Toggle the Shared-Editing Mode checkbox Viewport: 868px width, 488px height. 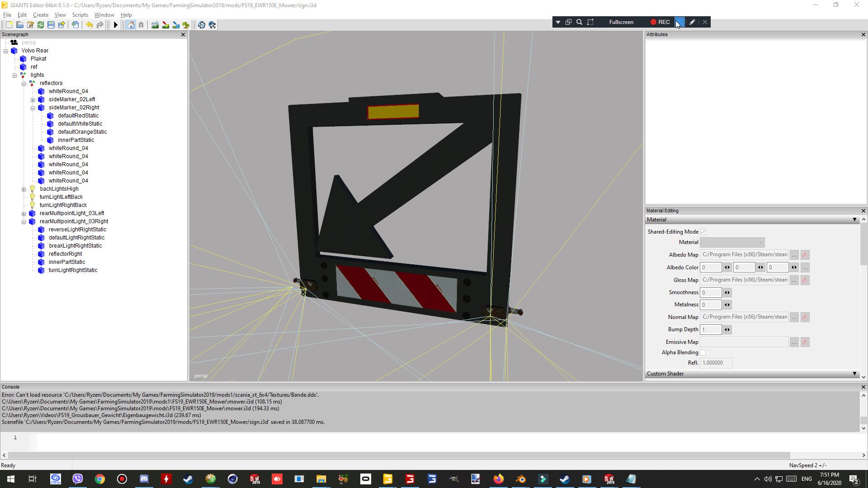coord(703,232)
